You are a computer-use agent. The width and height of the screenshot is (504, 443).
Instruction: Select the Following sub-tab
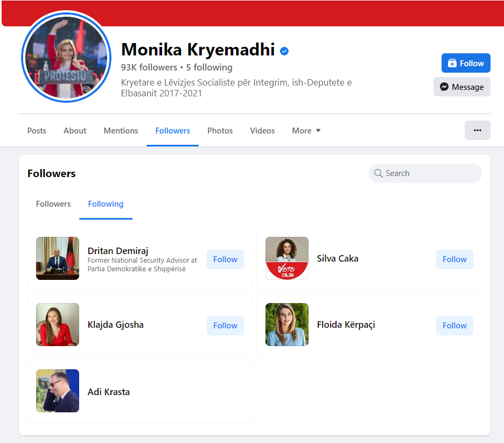(106, 203)
